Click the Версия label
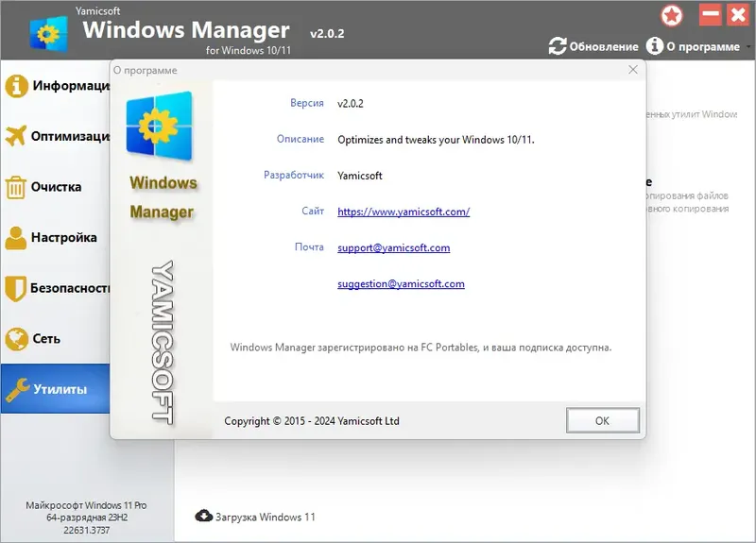756x543 pixels. (x=306, y=103)
